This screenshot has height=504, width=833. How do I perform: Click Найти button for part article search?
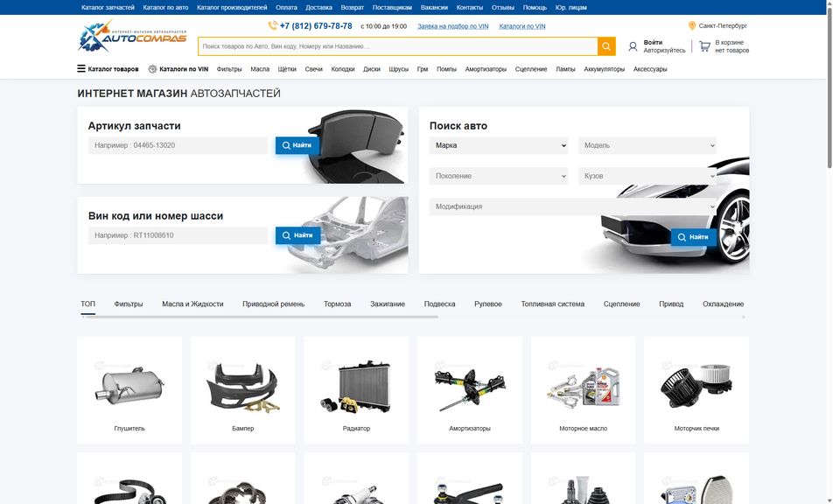[x=297, y=145]
